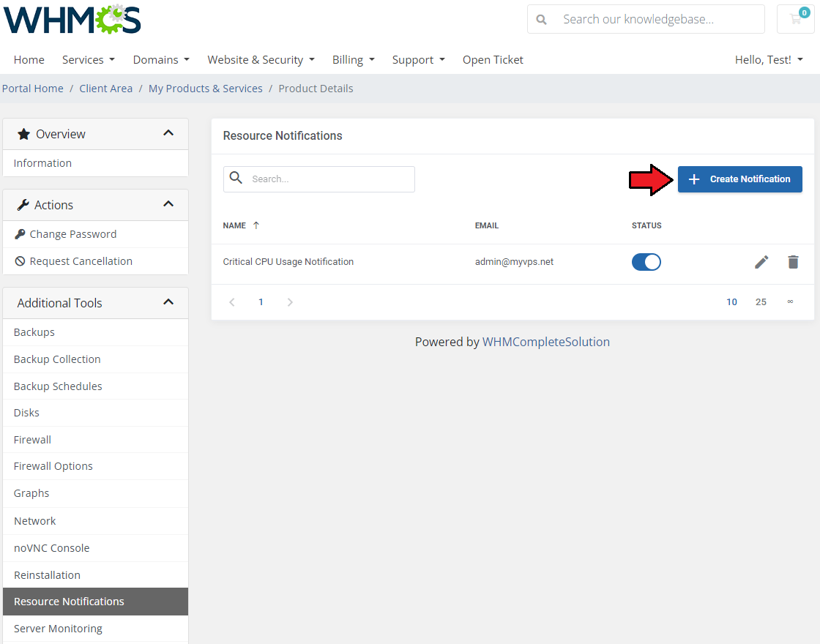Open the noVNC Console sidebar item
The width and height of the screenshot is (820, 644).
(x=51, y=548)
